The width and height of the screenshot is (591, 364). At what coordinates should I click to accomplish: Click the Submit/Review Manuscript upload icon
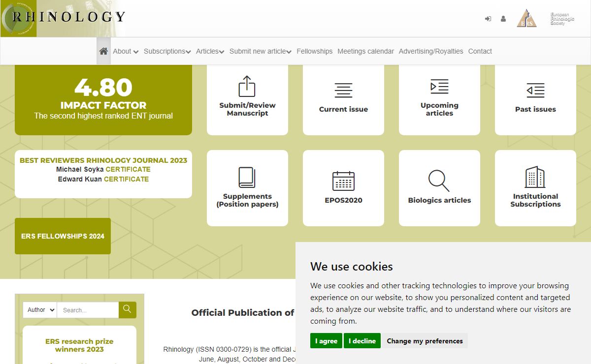pyautogui.click(x=247, y=86)
